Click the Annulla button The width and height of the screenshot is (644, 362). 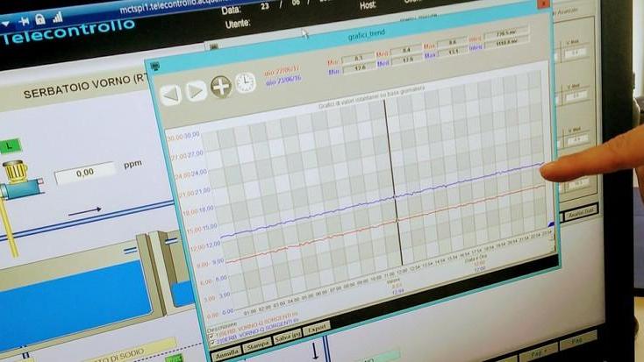[x=226, y=353]
